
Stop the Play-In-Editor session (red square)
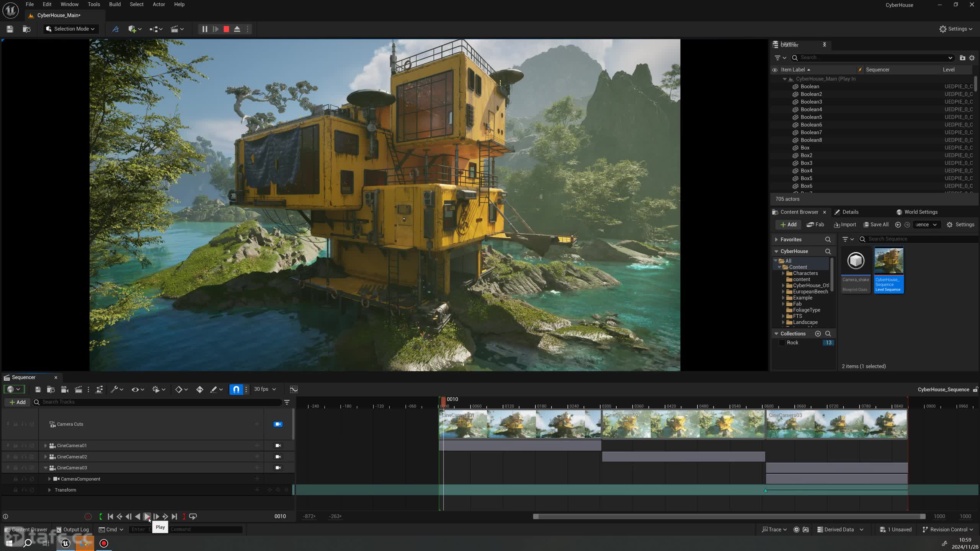pos(226,29)
